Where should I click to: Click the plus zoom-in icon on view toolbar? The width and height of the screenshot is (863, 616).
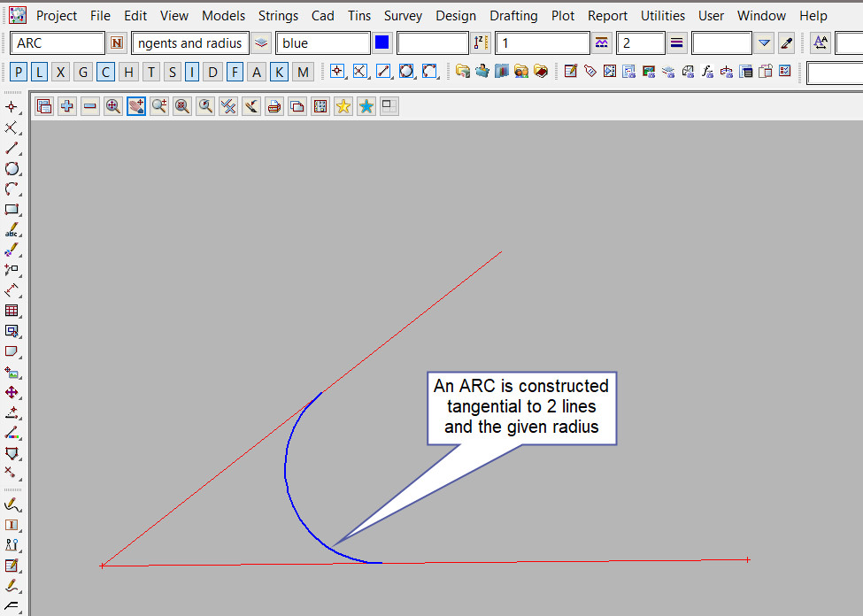(67, 106)
